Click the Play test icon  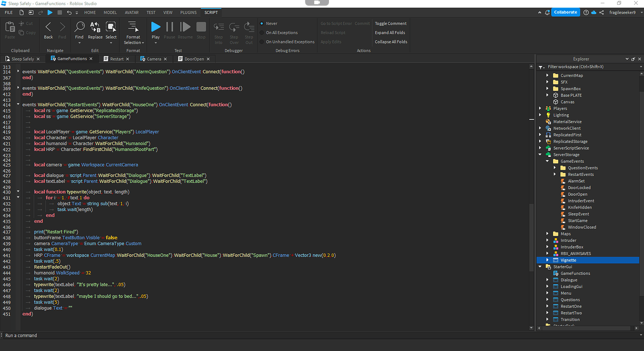[156, 28]
